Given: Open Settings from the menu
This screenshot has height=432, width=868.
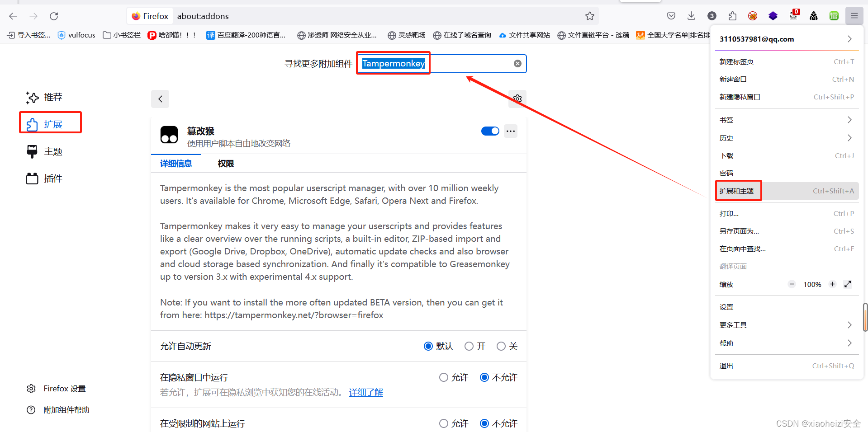Looking at the screenshot, I should [x=787, y=307].
